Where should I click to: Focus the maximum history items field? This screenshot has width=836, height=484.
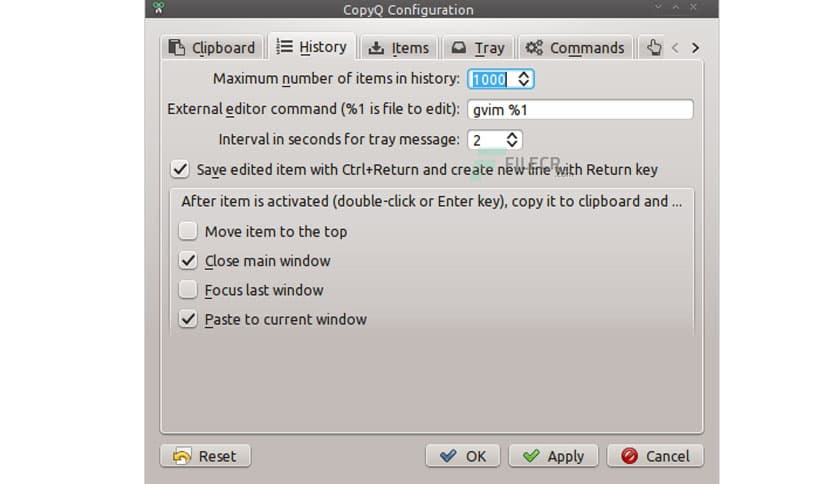click(x=491, y=79)
